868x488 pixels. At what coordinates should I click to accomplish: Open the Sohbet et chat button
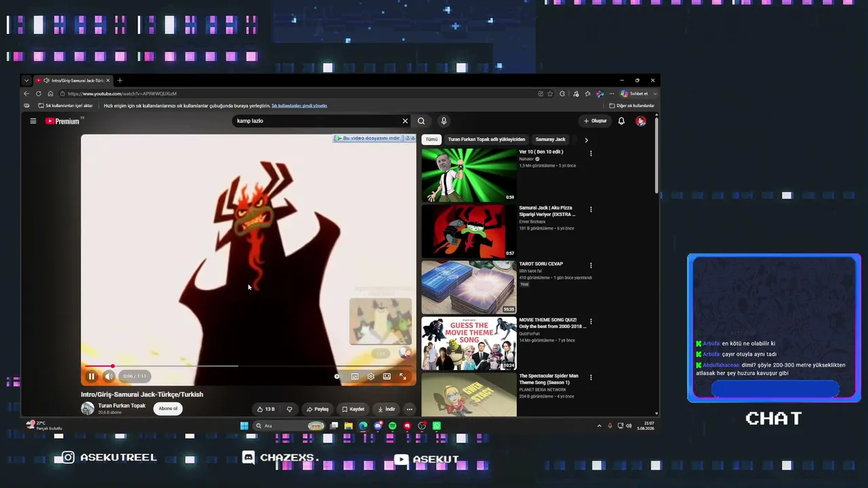click(638, 94)
